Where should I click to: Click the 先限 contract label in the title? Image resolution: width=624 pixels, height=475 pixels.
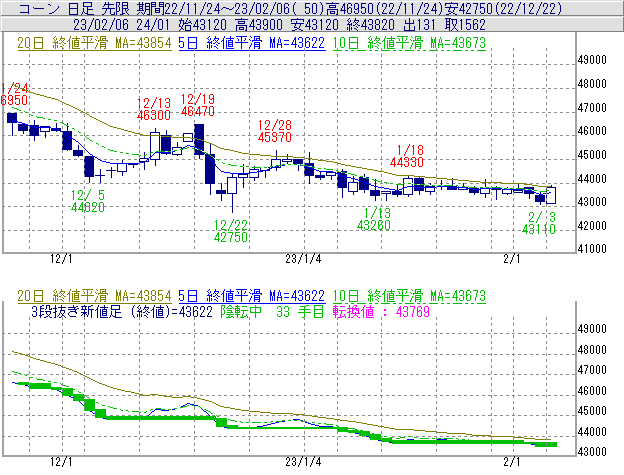coord(116,8)
